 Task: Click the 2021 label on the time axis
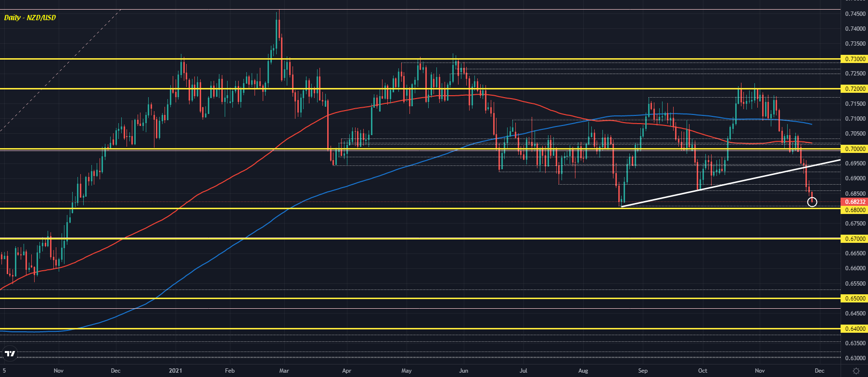pyautogui.click(x=176, y=371)
